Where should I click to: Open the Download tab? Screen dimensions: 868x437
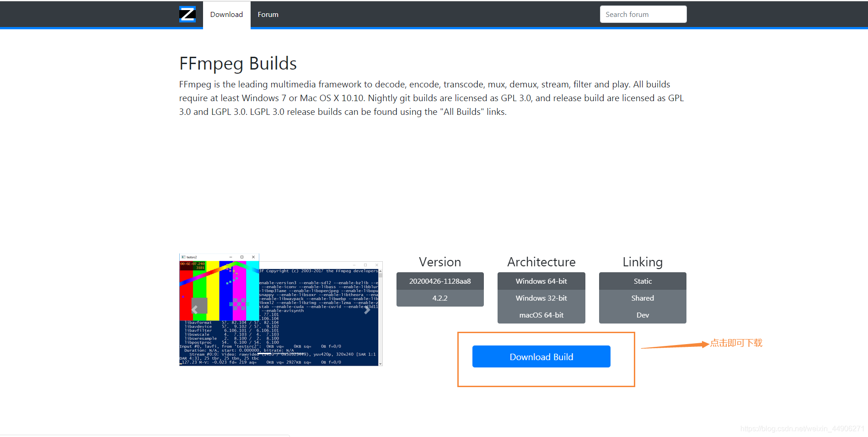[x=226, y=14]
